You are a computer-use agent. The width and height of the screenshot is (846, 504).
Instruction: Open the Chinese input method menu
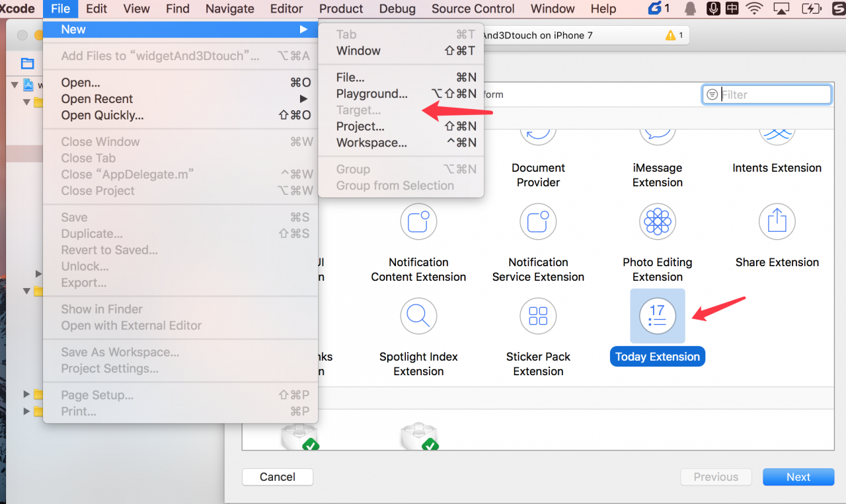point(732,9)
